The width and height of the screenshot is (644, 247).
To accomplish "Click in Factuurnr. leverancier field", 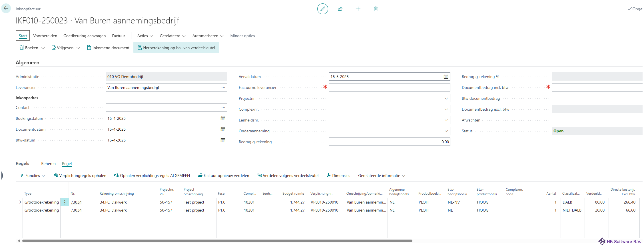I will coord(390,87).
